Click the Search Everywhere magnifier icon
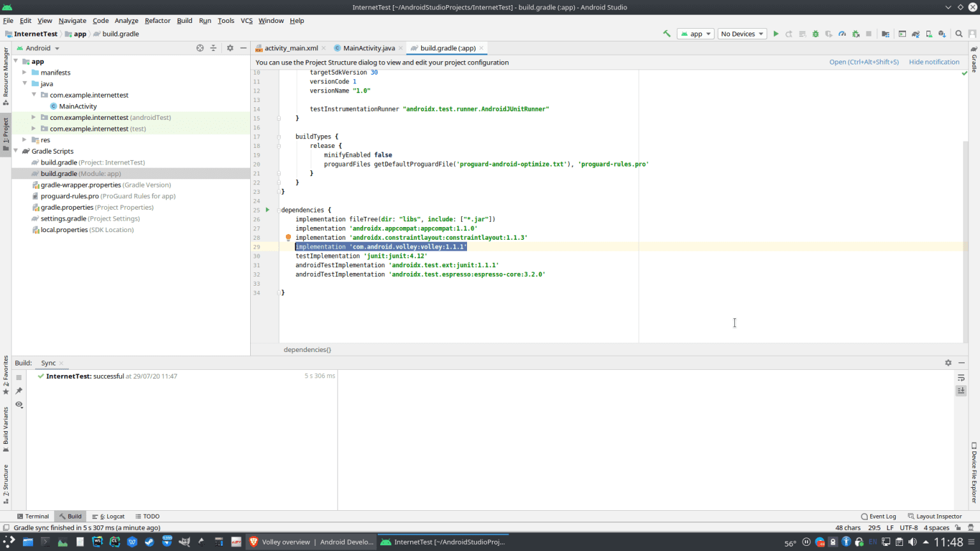 (959, 34)
